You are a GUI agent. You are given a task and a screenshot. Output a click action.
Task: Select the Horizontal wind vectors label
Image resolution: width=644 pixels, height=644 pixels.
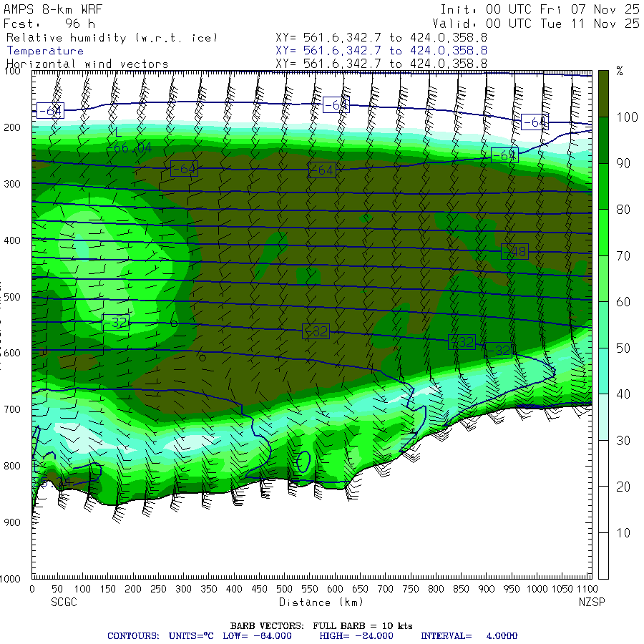pos(87,64)
